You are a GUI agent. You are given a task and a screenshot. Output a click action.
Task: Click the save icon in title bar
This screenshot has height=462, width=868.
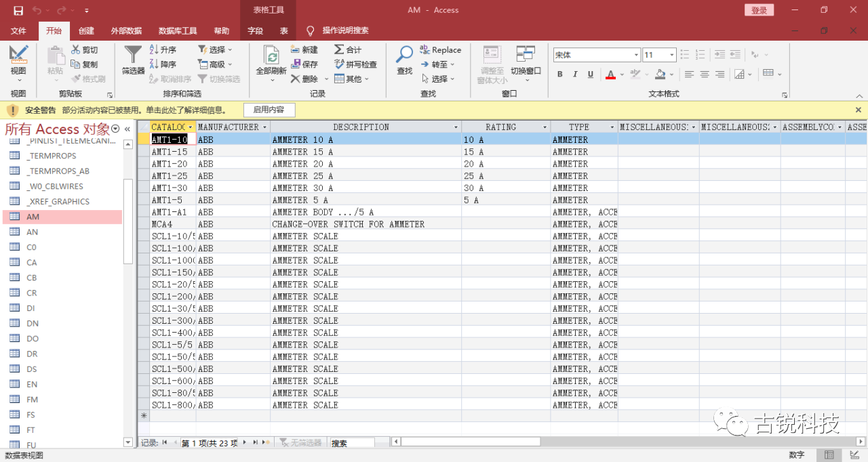[x=18, y=10]
